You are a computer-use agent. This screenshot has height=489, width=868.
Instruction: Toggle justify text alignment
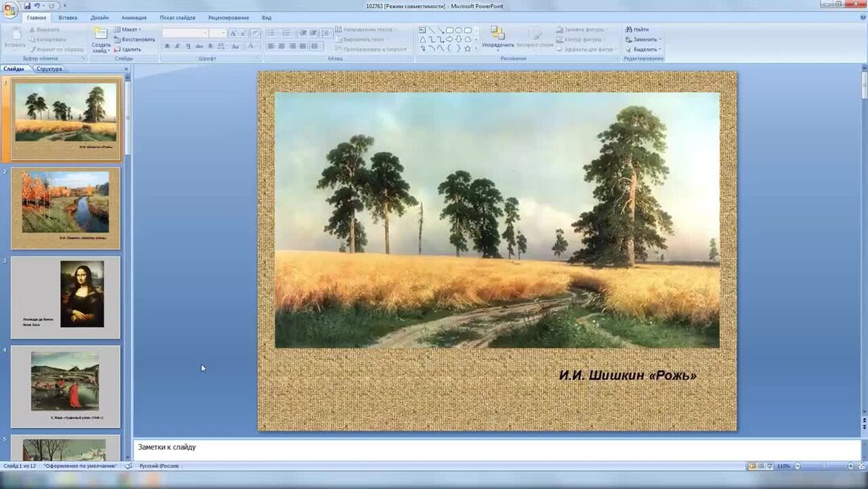coord(303,47)
